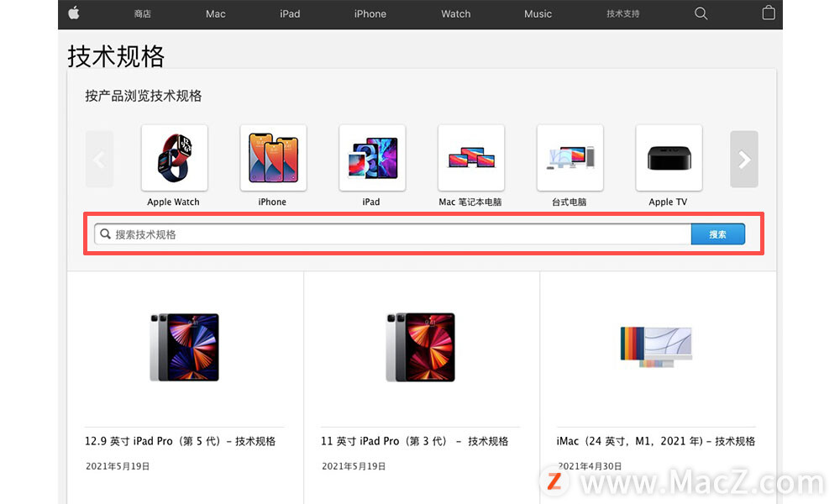Select the iPad product icon
This screenshot has width=840, height=504.
click(x=372, y=158)
